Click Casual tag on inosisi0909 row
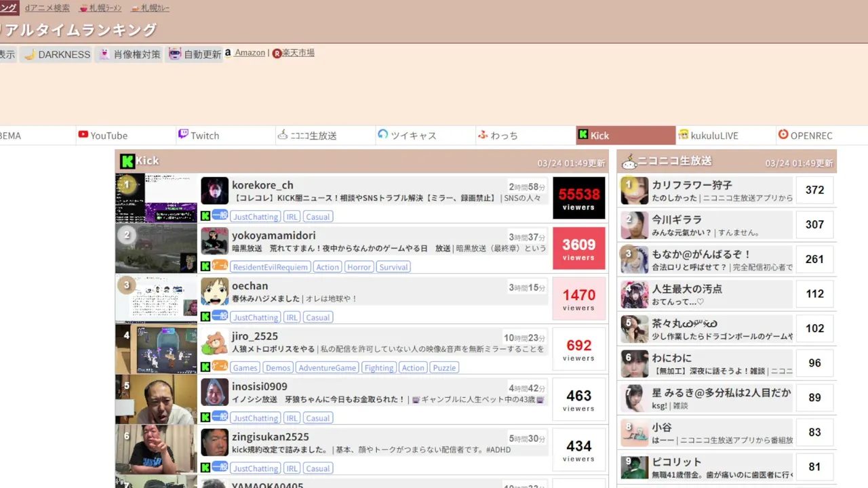868x488 pixels. point(317,418)
